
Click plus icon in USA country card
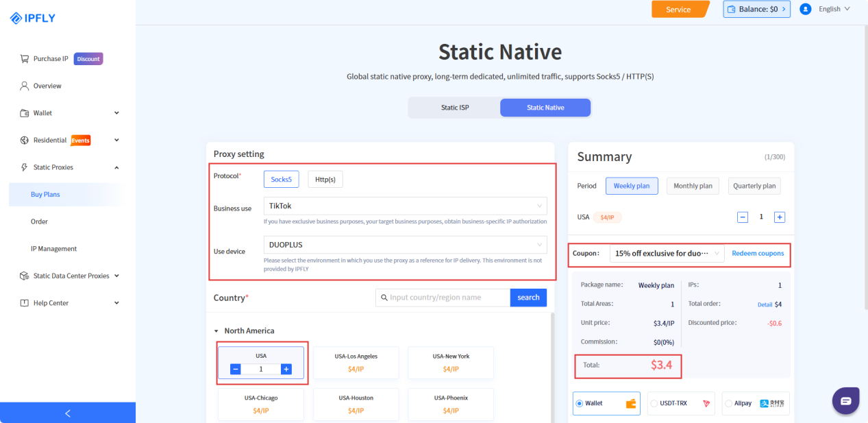286,369
